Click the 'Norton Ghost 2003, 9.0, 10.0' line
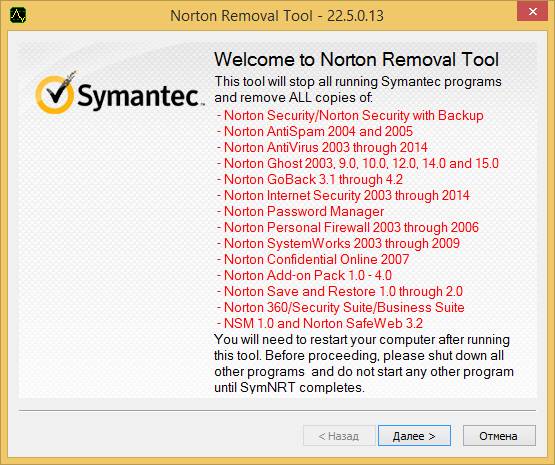Image resolution: width=555 pixels, height=465 pixels. click(357, 163)
